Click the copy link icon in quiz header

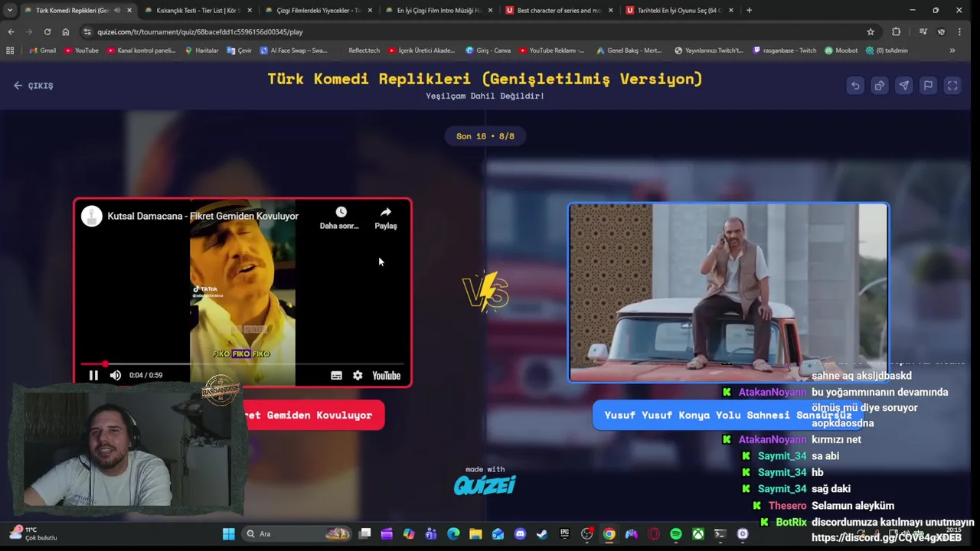tap(880, 86)
